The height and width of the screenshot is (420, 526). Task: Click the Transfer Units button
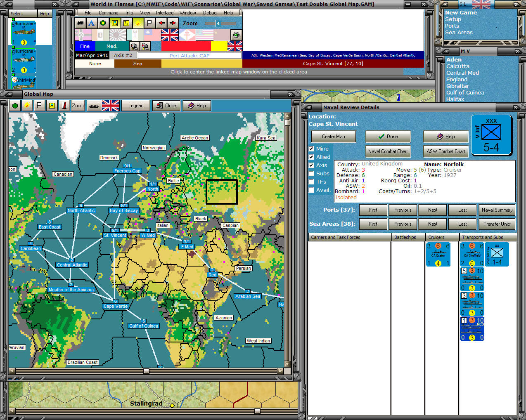click(x=497, y=224)
